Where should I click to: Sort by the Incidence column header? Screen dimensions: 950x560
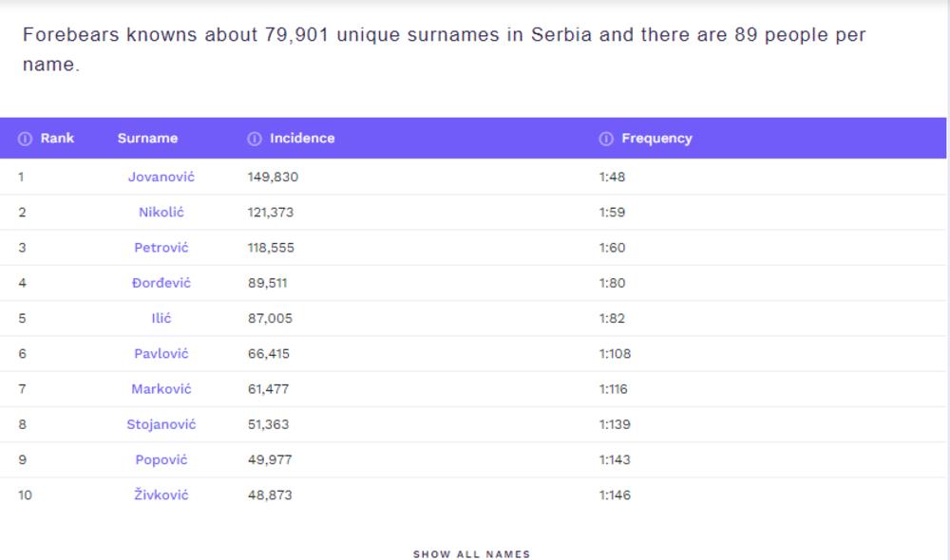[302, 139]
